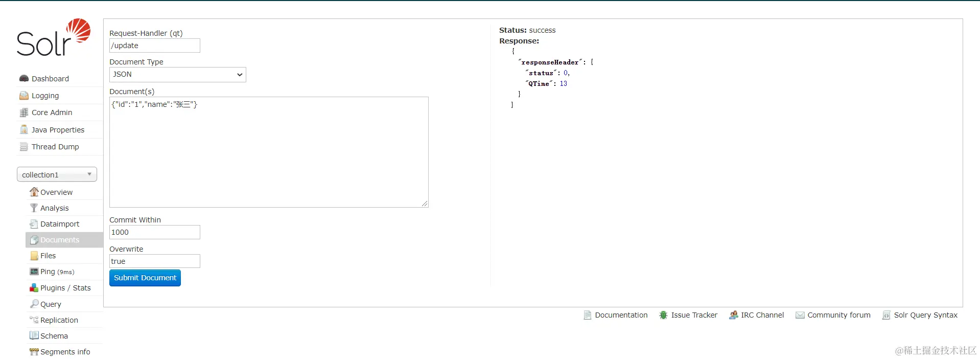Open the Community forum link

(839, 315)
